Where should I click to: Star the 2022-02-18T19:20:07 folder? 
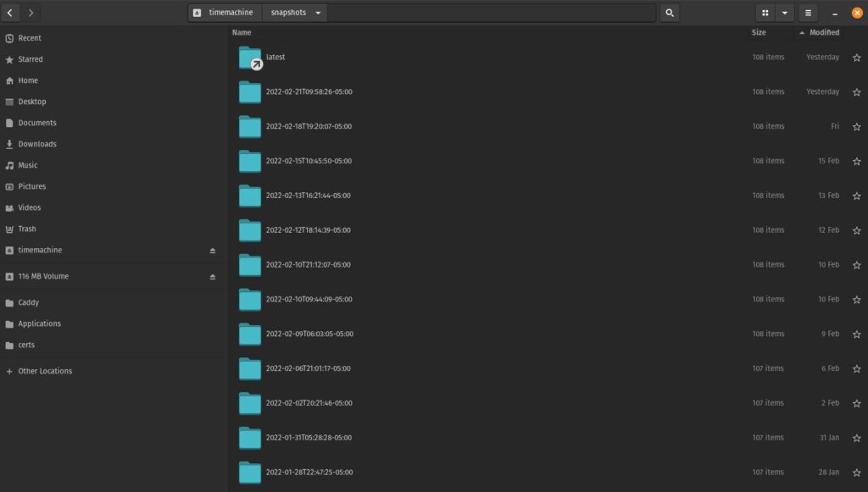point(856,127)
